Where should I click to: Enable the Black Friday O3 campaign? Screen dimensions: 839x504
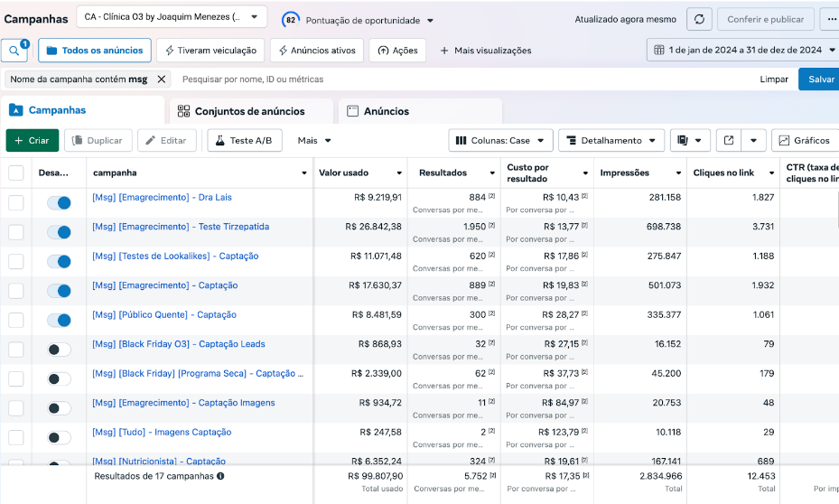tap(59, 350)
